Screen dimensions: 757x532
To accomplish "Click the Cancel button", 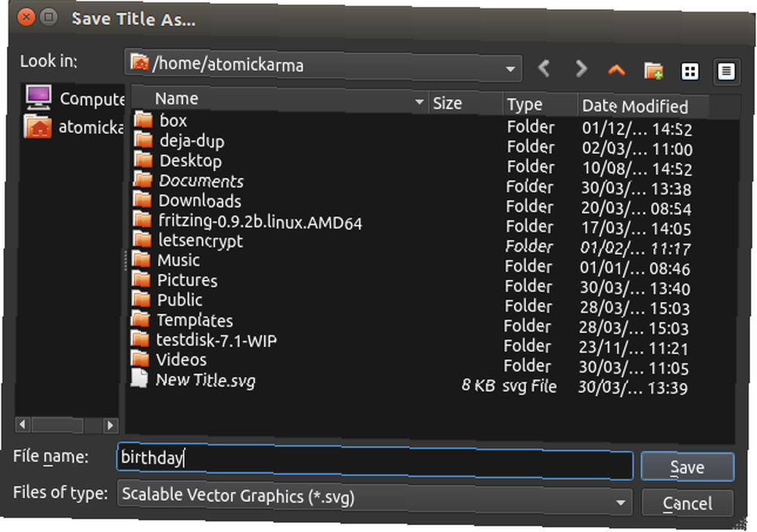I will tap(687, 503).
